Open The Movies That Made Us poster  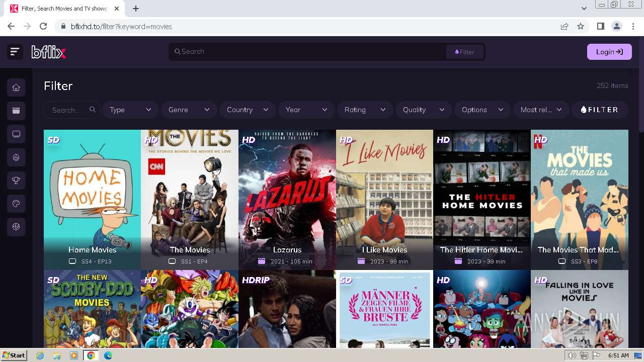pos(580,200)
